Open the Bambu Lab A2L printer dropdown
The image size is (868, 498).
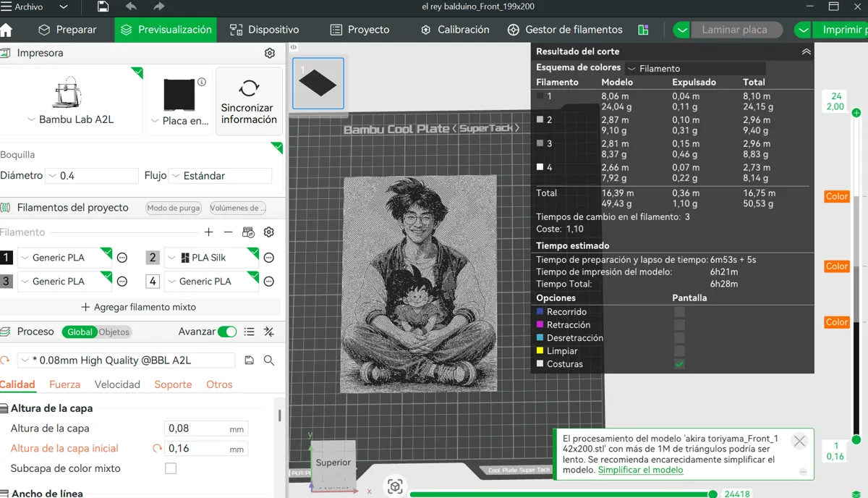pyautogui.click(x=70, y=119)
